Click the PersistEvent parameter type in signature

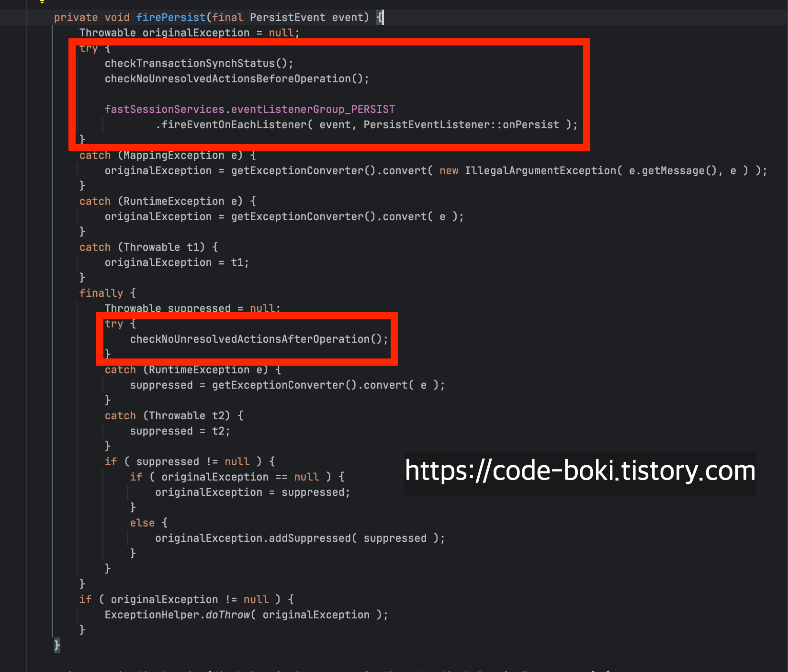(x=288, y=17)
